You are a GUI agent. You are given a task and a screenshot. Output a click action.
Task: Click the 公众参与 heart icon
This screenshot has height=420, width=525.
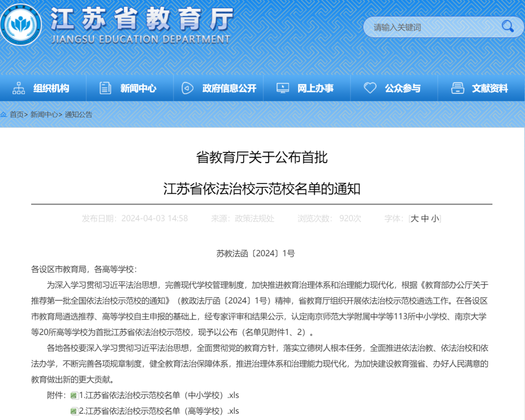[370, 88]
